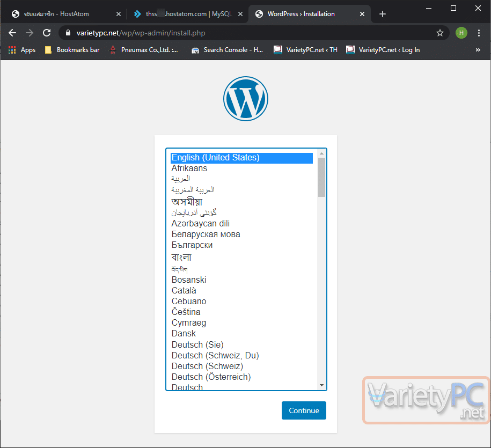Select Bosanski language

pyautogui.click(x=241, y=280)
